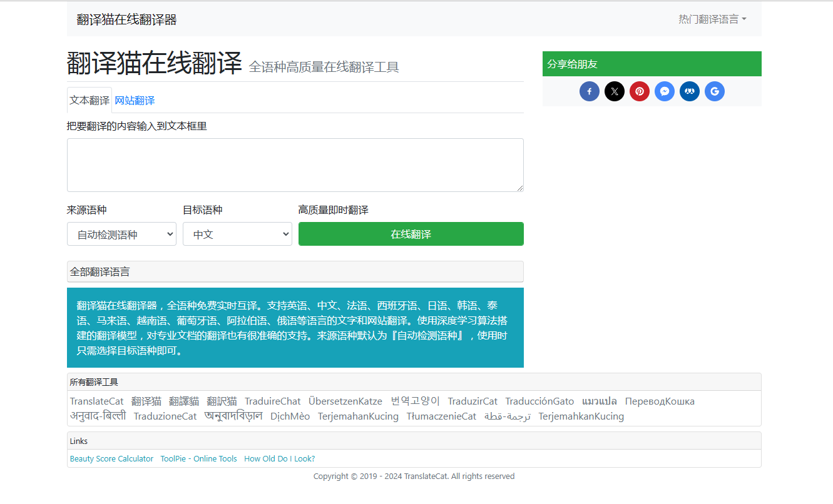Open the TłumaczenieCat link
Image resolution: width=833 pixels, height=504 pixels.
pos(441,416)
